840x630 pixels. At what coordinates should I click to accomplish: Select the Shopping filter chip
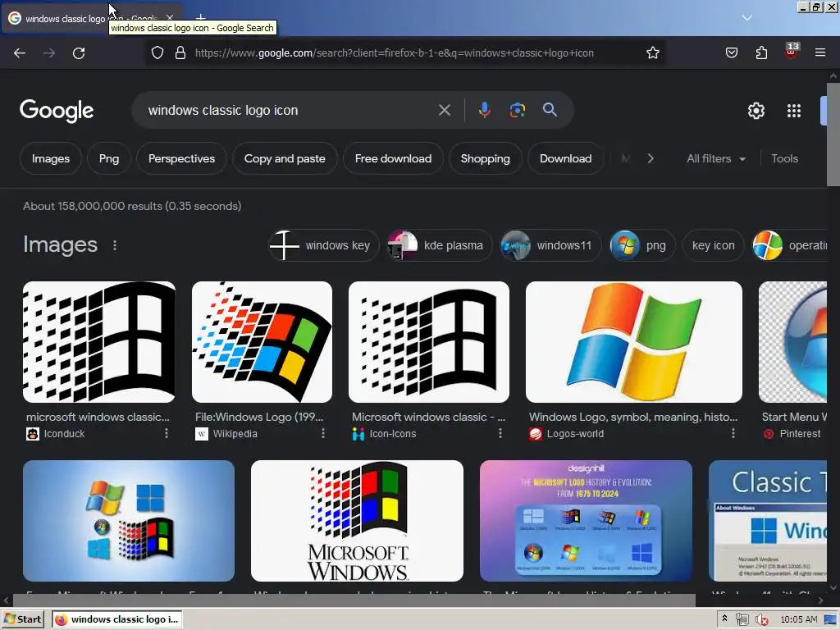point(486,158)
